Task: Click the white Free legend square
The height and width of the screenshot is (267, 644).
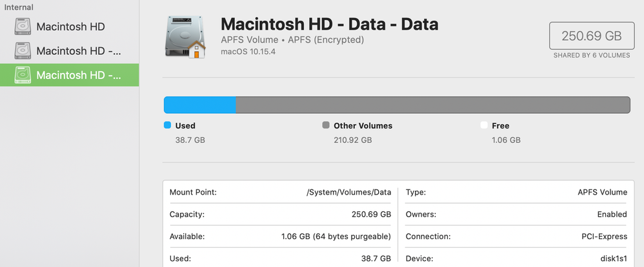Action: pos(484,125)
